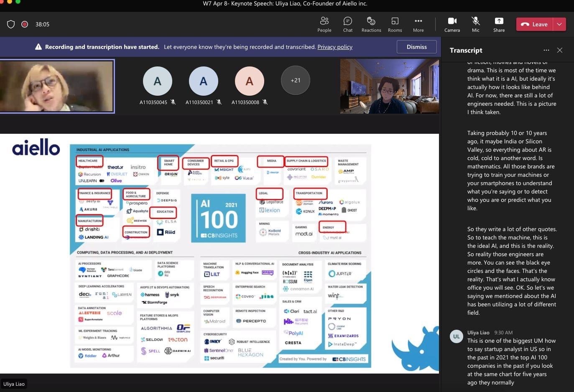This screenshot has height=392, width=574.
Task: Close the Transcript panel
Action: pos(560,50)
